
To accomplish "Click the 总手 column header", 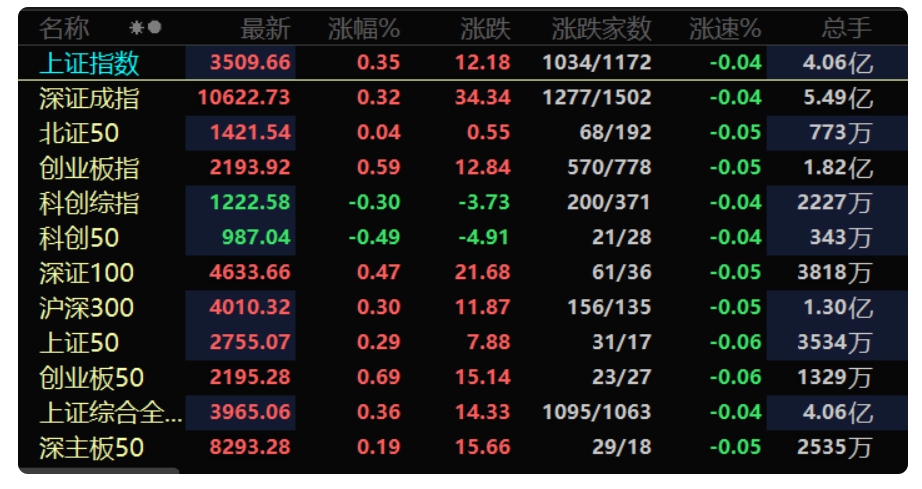I will coord(847,28).
